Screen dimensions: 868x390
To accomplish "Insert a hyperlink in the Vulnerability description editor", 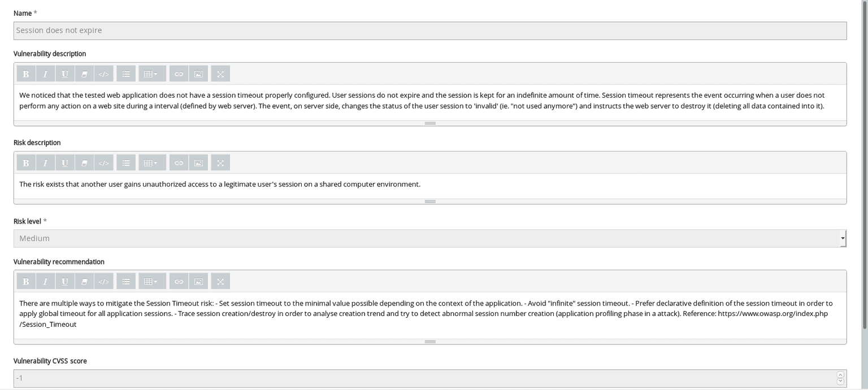I will [179, 73].
